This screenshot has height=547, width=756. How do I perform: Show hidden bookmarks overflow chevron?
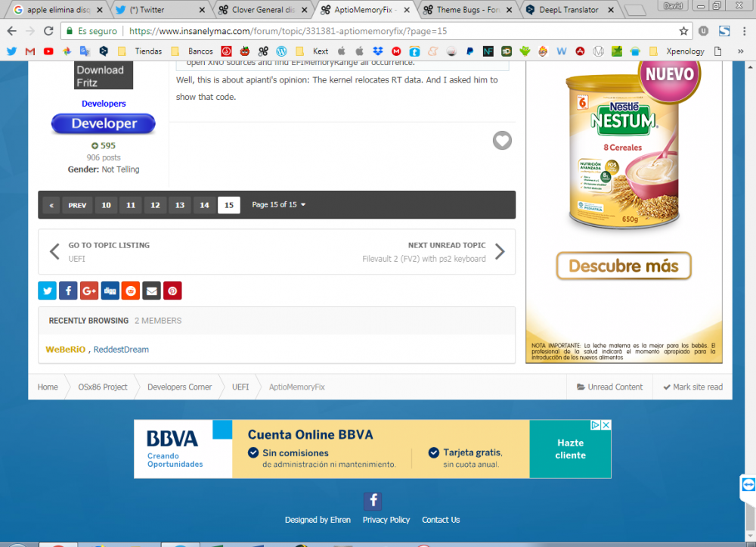coord(741,51)
